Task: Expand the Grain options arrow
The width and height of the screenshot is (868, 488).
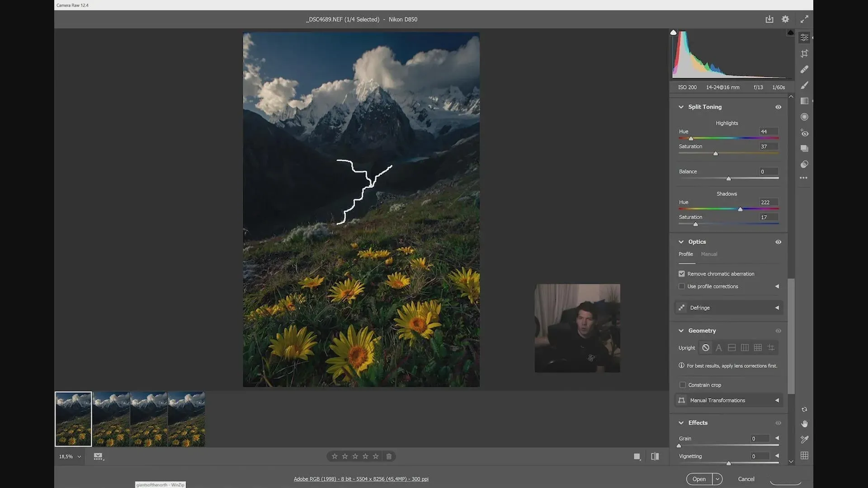Action: [x=777, y=438]
